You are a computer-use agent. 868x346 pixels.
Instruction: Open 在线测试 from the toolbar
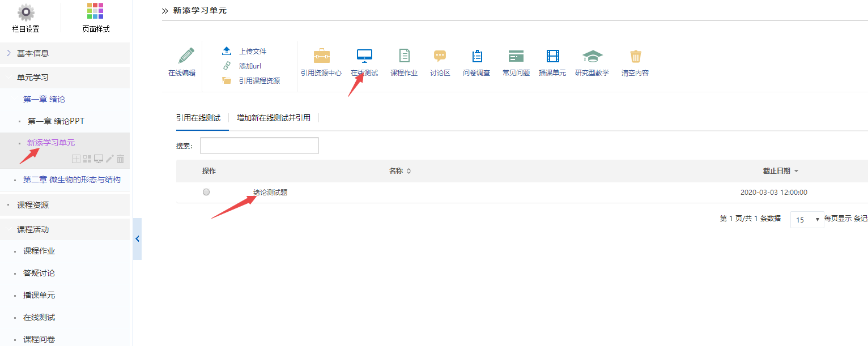click(364, 56)
